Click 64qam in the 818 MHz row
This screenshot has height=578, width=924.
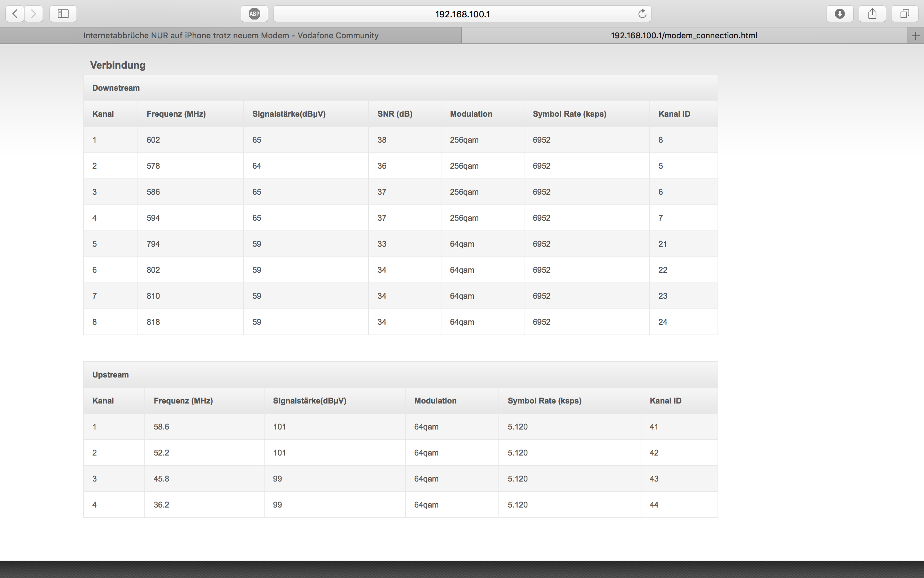click(462, 322)
